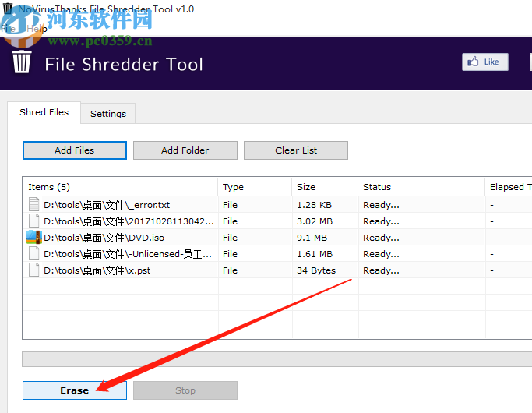The height and width of the screenshot is (413, 532).
Task: Click the grayed Stop button
Action: [x=185, y=390]
